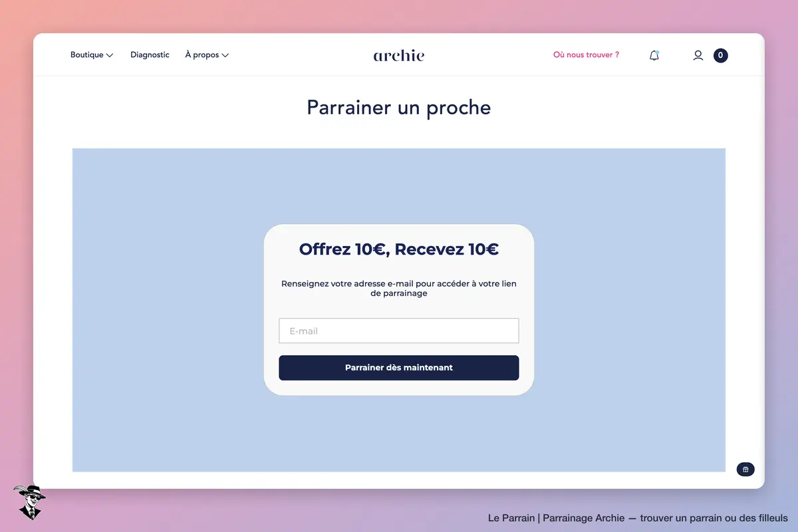This screenshot has height=532, width=798.
Task: Open the Diagnostic menu item
Action: [x=150, y=55]
